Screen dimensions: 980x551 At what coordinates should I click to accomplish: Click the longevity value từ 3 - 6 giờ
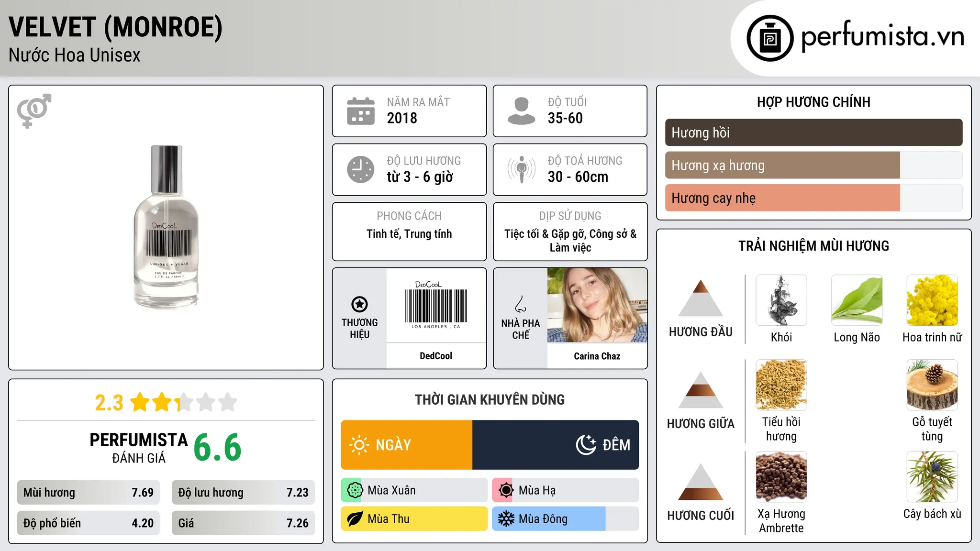[420, 177]
